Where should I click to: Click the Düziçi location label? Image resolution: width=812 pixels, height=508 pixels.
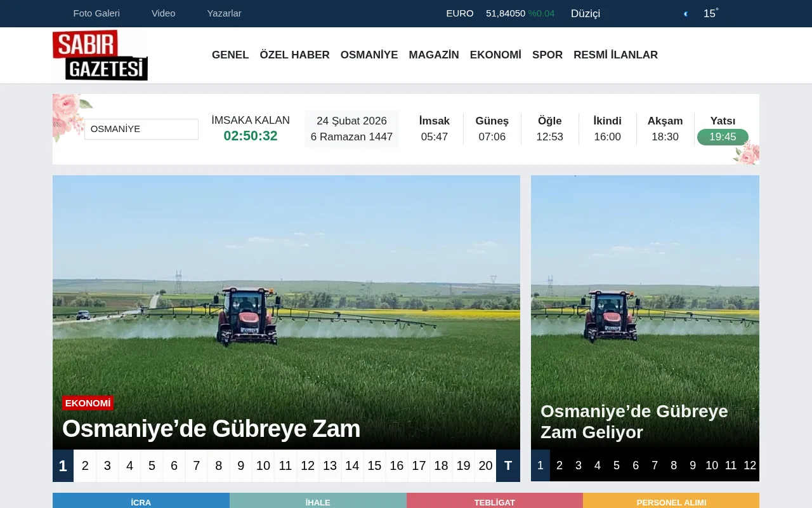585,13
